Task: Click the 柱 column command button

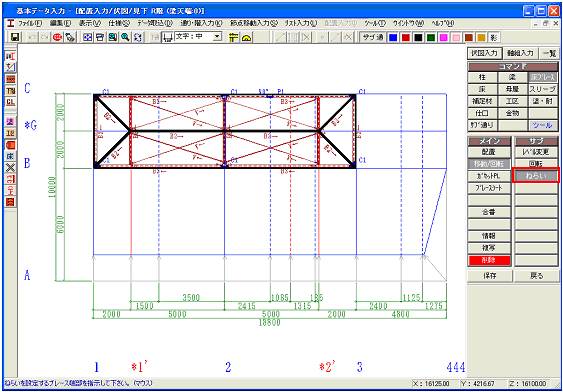Action: click(483, 77)
